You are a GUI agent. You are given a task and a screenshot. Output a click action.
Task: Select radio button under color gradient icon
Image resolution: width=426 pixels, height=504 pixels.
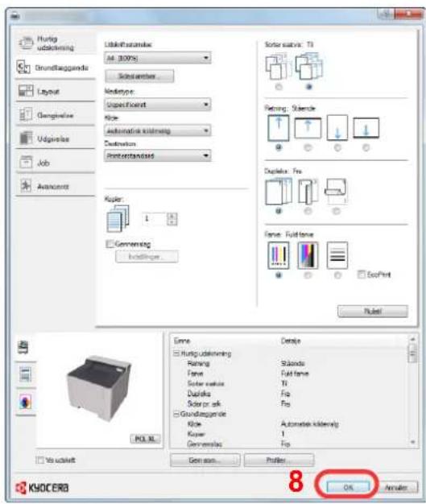[x=308, y=275]
